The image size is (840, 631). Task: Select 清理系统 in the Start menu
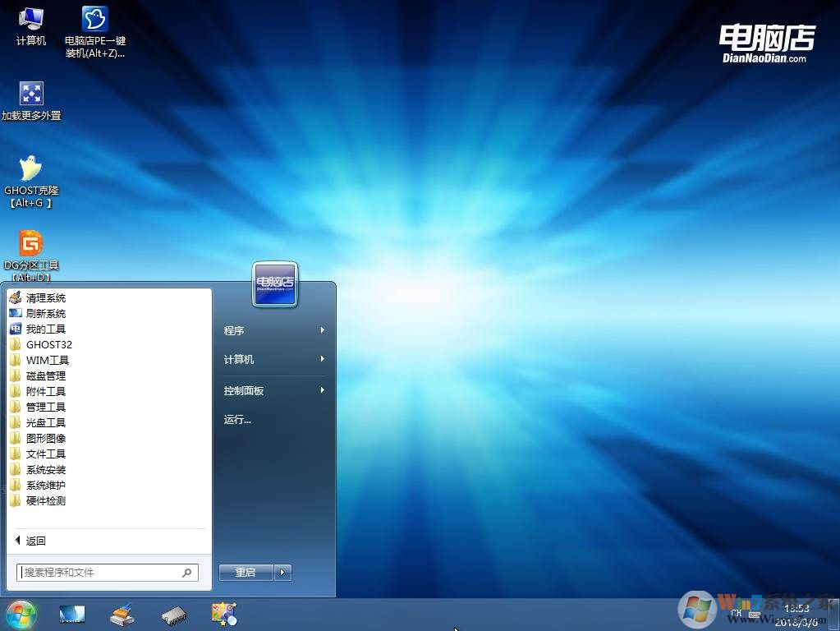[46, 298]
